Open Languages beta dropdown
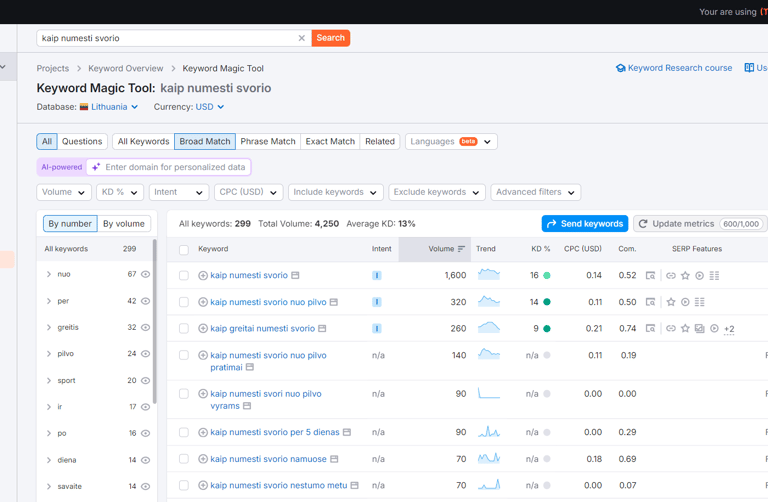The height and width of the screenshot is (502, 768). 451,142
